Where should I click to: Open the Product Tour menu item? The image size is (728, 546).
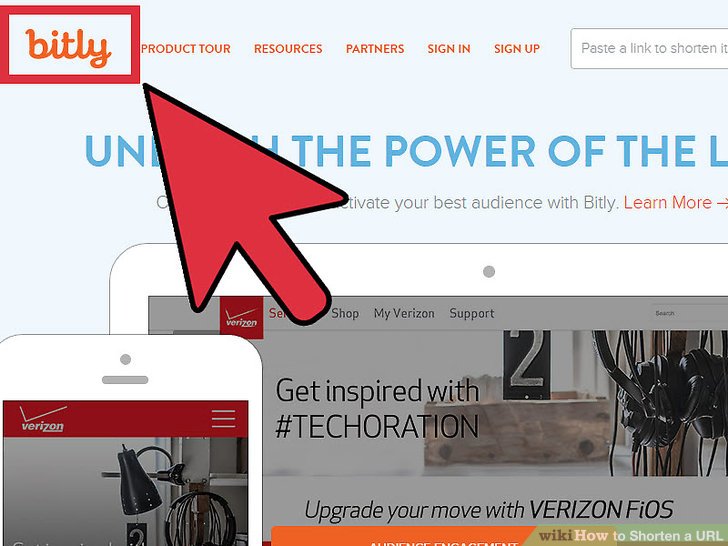(x=186, y=49)
